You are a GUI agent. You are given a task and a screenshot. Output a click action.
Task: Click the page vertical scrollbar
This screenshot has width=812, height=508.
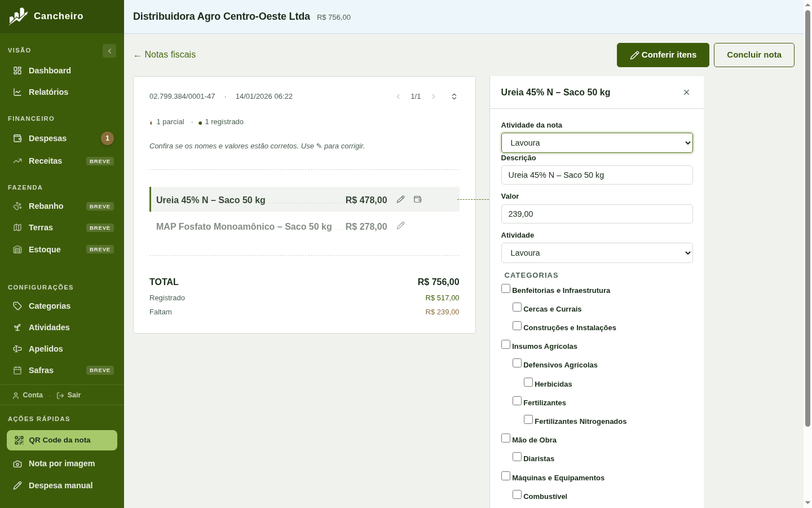tap(807, 217)
